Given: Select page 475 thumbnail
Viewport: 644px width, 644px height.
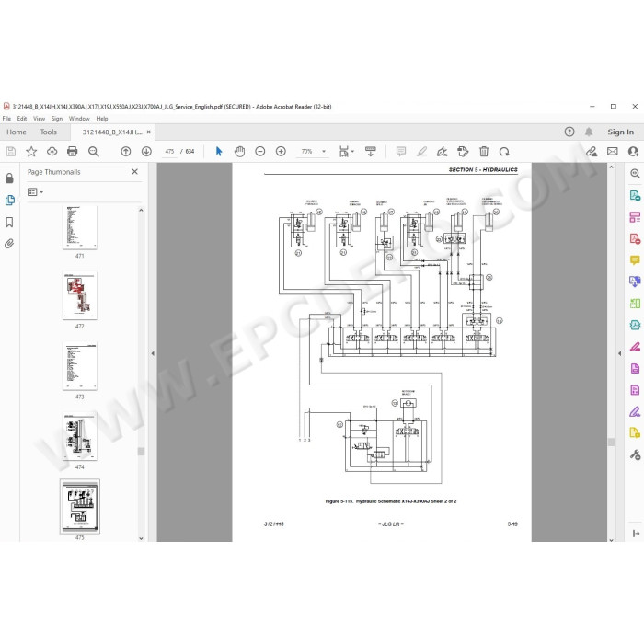Looking at the screenshot, I should (80, 506).
